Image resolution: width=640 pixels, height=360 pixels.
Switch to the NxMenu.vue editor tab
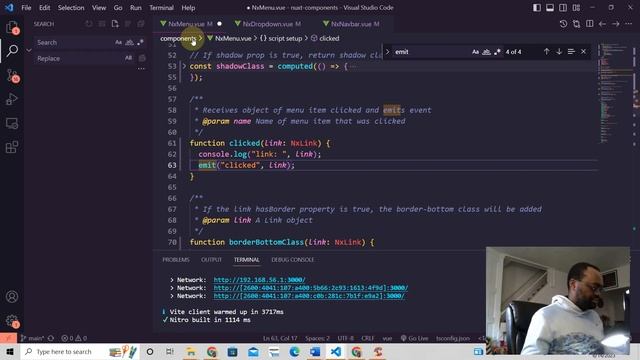(190, 24)
